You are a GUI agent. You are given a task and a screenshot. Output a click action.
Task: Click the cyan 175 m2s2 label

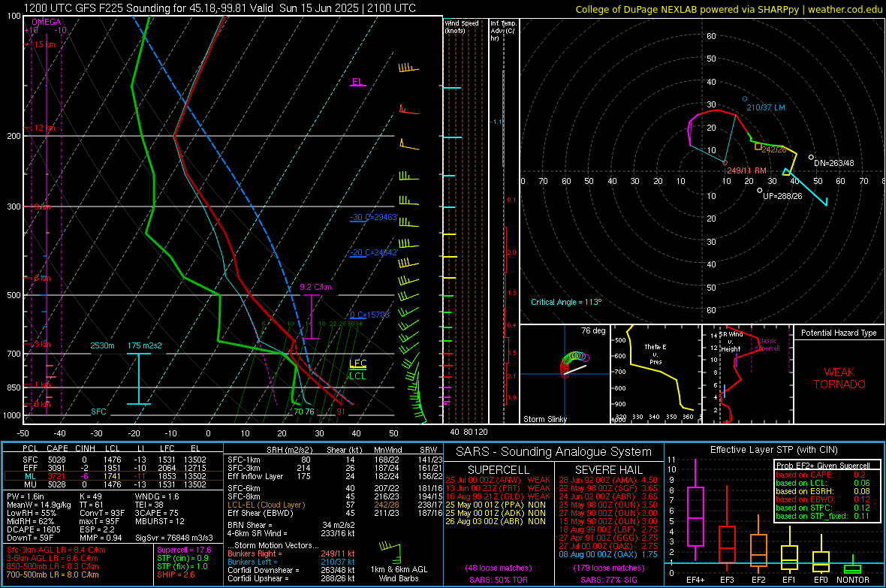click(145, 345)
